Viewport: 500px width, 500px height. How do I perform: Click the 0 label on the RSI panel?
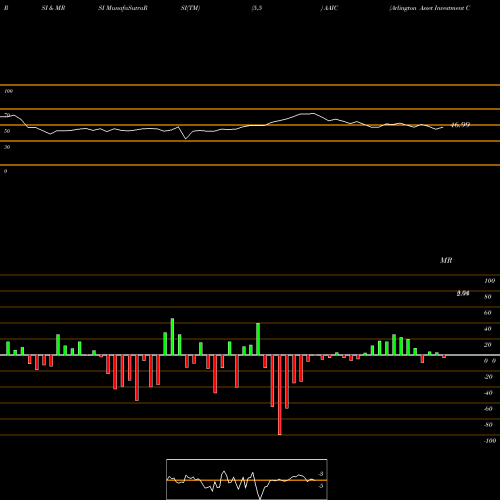pyautogui.click(x=5, y=171)
